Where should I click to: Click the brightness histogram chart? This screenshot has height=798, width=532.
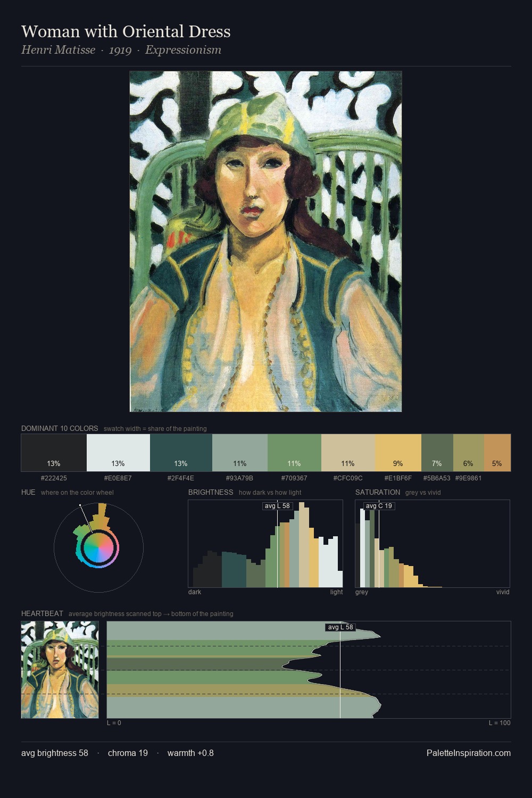click(265, 544)
